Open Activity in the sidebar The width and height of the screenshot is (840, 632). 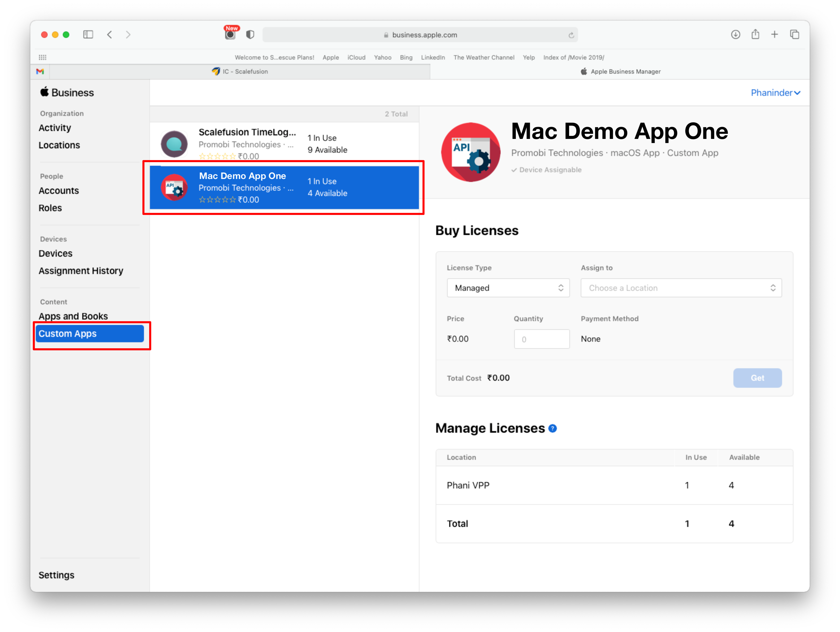55,128
